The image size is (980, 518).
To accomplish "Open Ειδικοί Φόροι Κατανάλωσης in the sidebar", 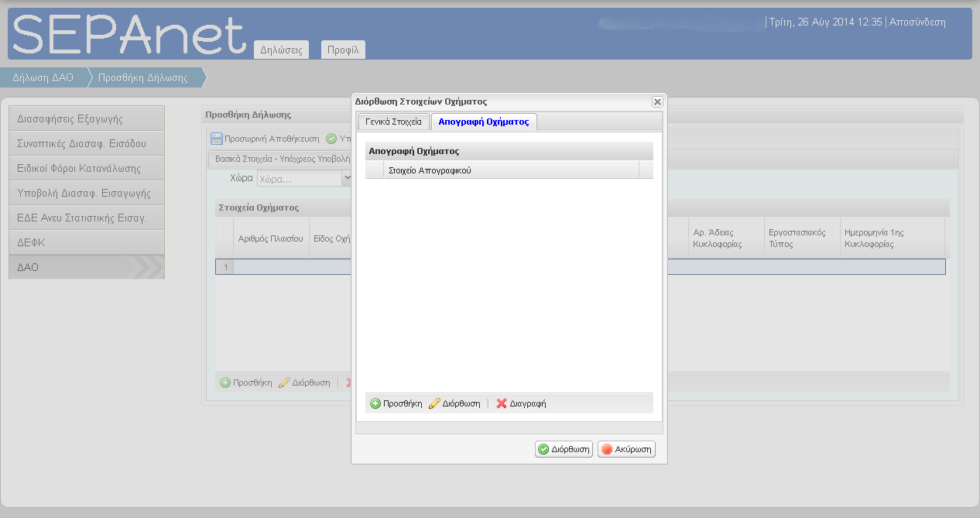I will pos(87,168).
